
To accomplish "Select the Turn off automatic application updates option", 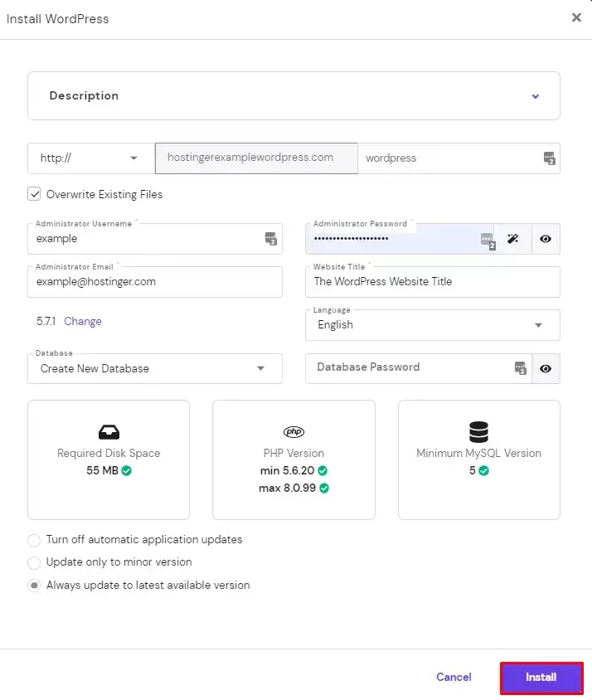I will (x=34, y=540).
